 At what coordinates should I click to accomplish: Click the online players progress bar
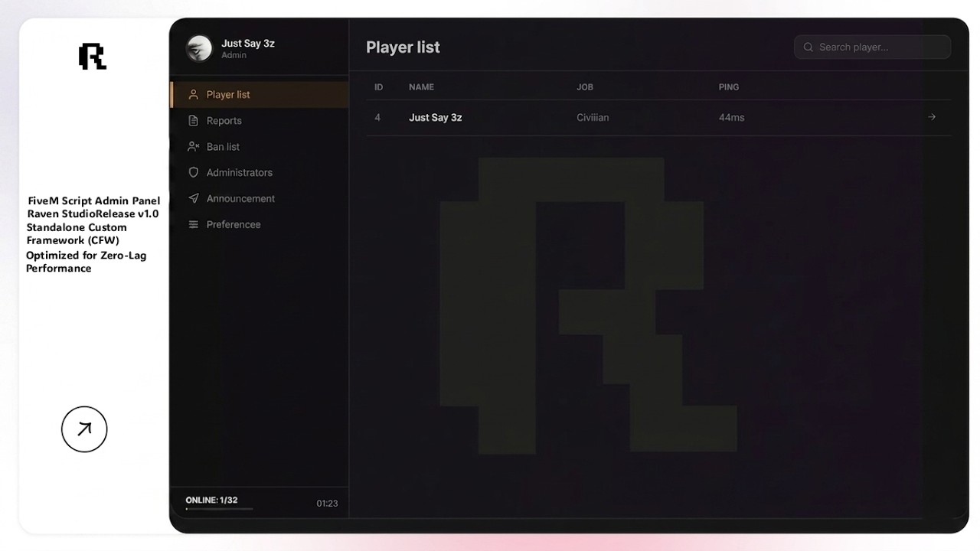tap(219, 509)
